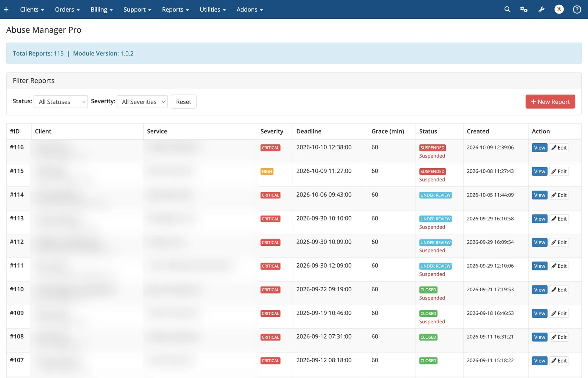View report #111

coord(539,266)
